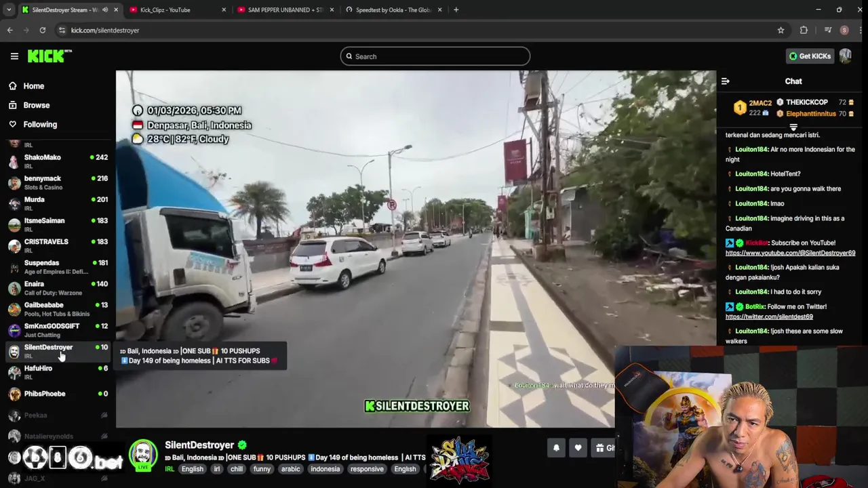Toggle the follow heart button

point(578,447)
